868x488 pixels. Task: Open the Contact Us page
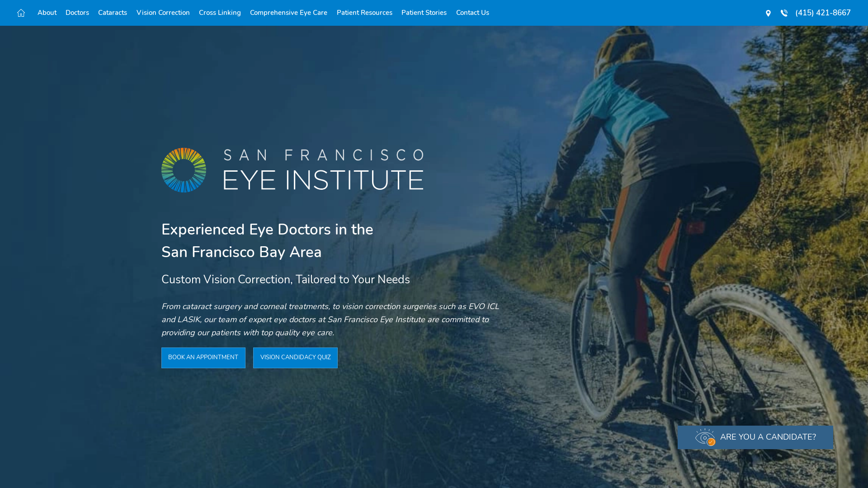pyautogui.click(x=472, y=13)
